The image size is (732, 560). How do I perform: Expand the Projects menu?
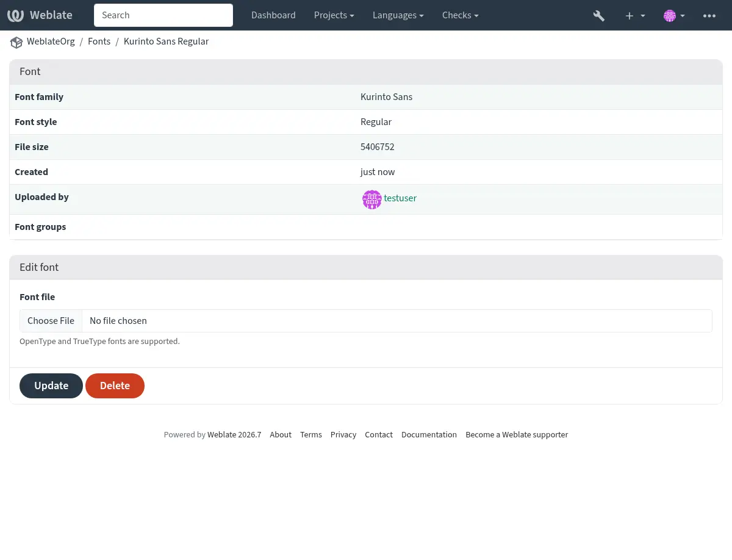tap(334, 15)
